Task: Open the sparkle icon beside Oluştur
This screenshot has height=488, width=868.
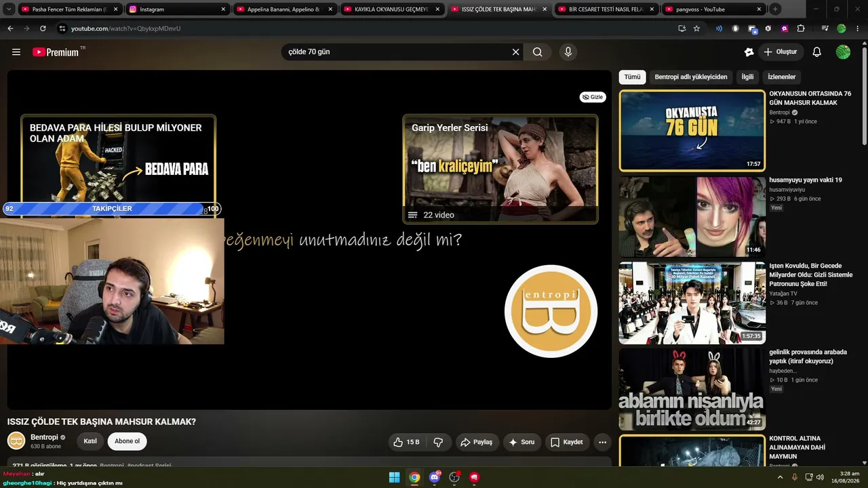Action: tap(749, 52)
